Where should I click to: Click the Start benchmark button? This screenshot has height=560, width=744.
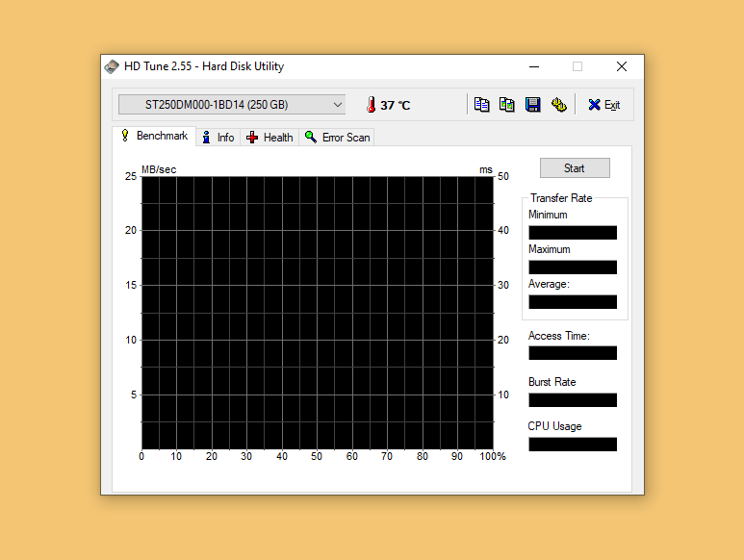[x=575, y=168]
